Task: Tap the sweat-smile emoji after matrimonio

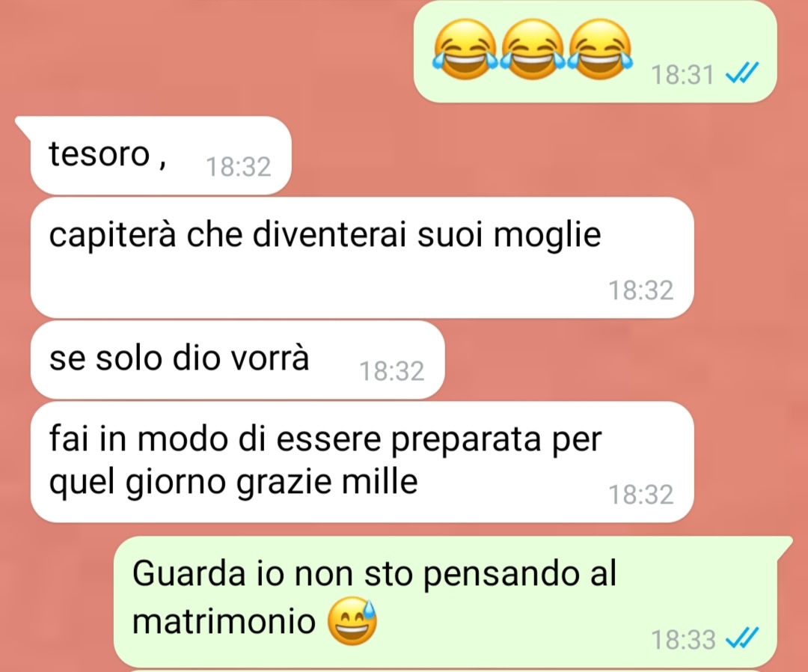Action: (x=353, y=620)
